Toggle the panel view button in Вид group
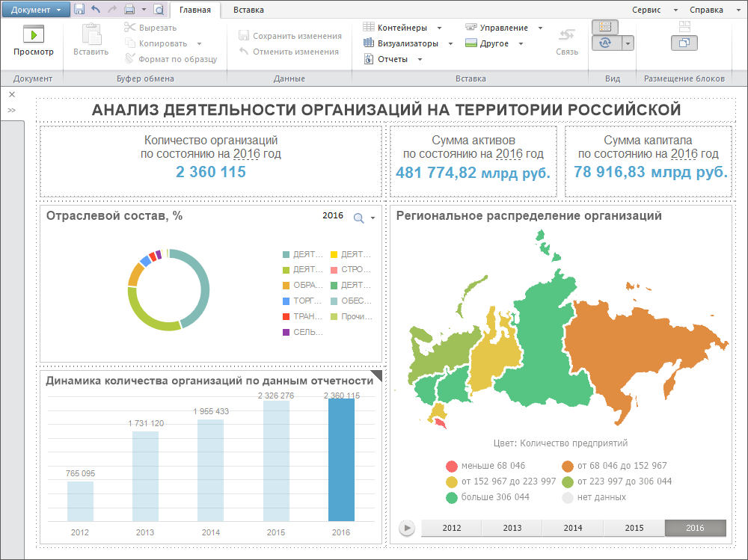748x560 pixels. (x=604, y=27)
